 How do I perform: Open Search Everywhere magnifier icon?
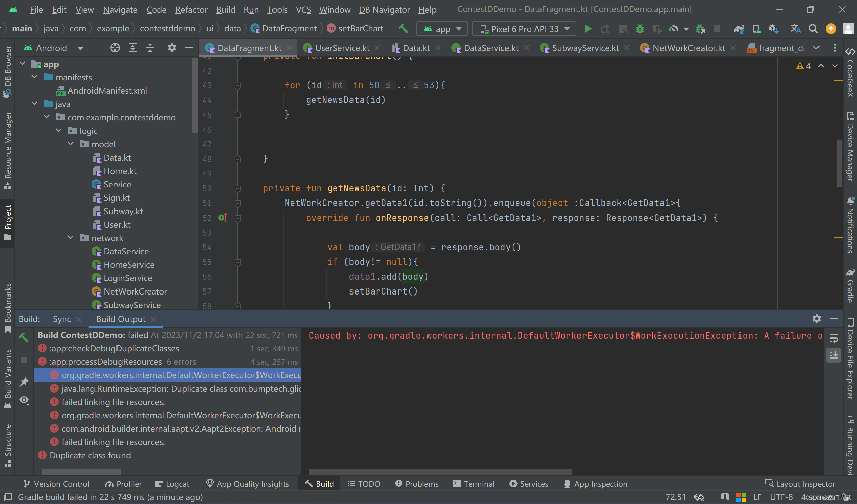(x=813, y=29)
